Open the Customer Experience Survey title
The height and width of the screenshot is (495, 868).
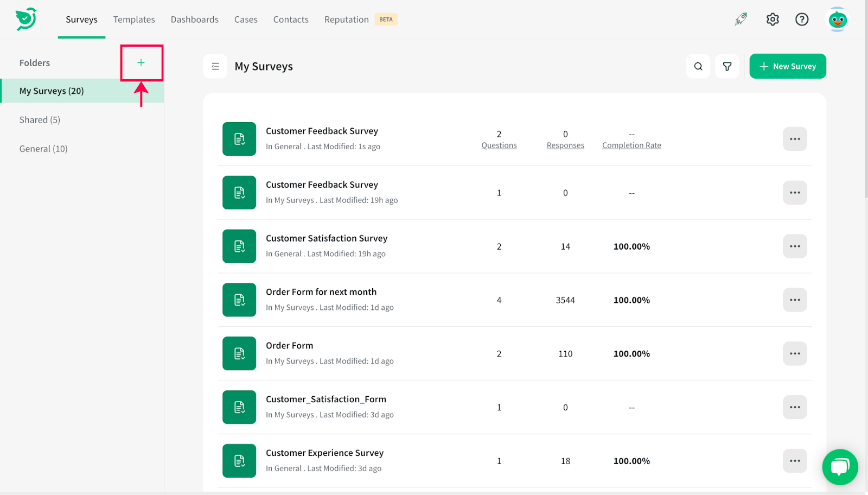(x=324, y=453)
